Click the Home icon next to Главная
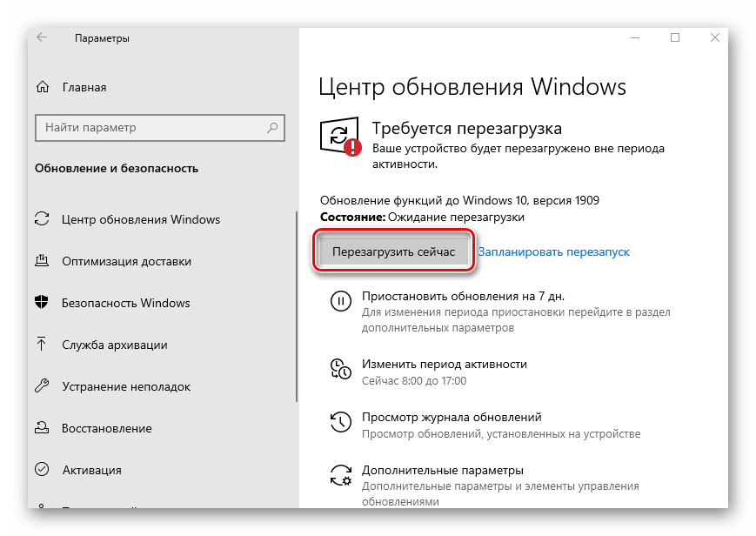756x536 pixels. pyautogui.click(x=43, y=87)
